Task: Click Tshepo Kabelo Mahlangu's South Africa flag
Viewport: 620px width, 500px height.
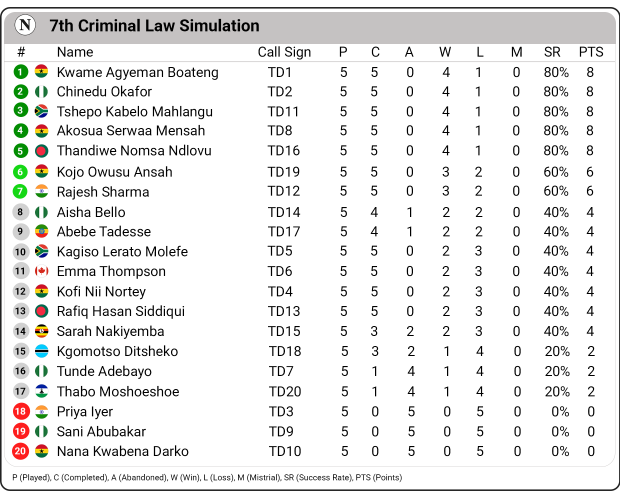Action: click(x=42, y=111)
